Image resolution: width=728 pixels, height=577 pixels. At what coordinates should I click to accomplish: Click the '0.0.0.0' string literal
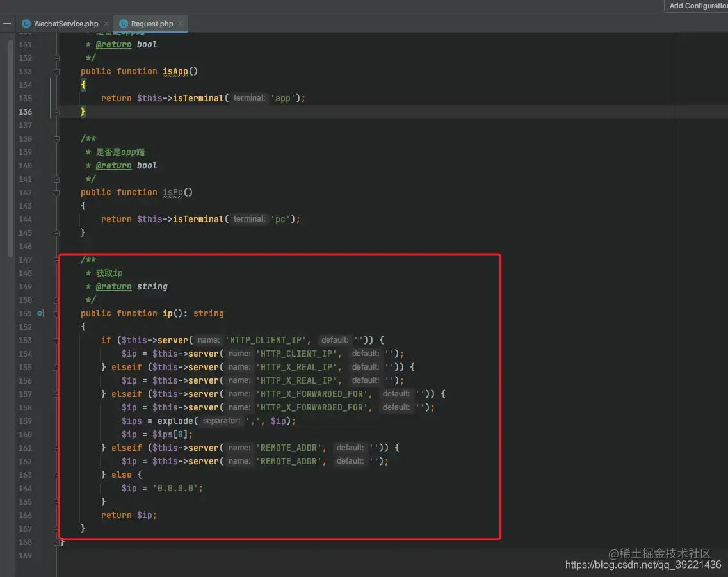(x=175, y=489)
